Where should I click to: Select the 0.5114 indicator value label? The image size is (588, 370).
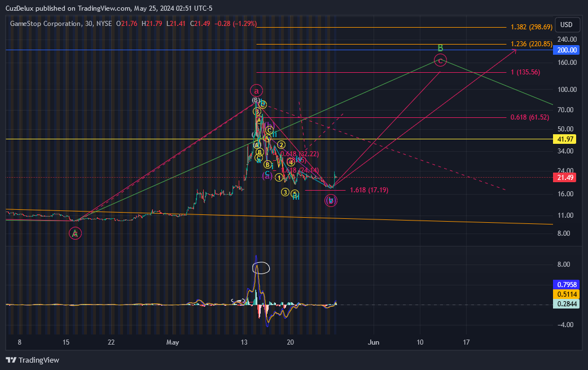566,294
